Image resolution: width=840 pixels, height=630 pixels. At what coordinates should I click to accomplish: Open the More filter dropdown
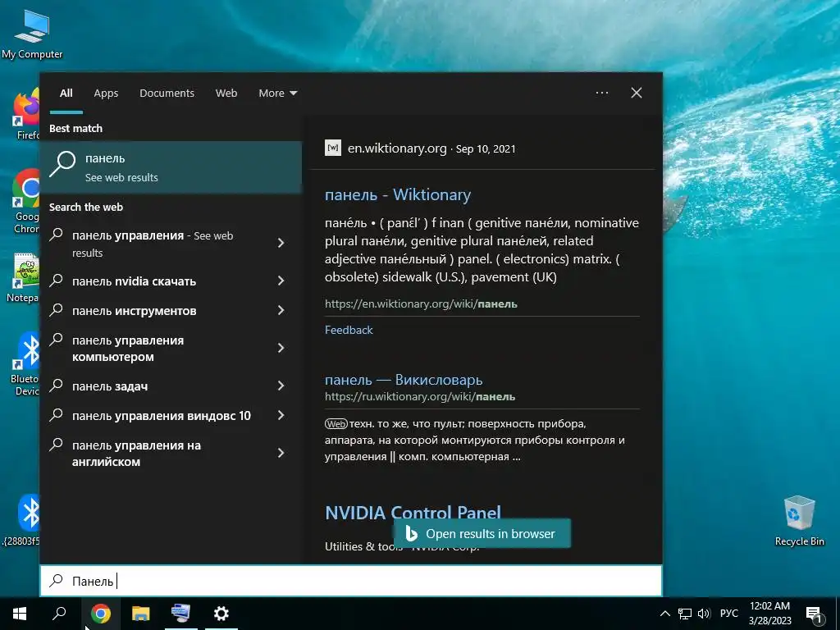[x=277, y=94]
